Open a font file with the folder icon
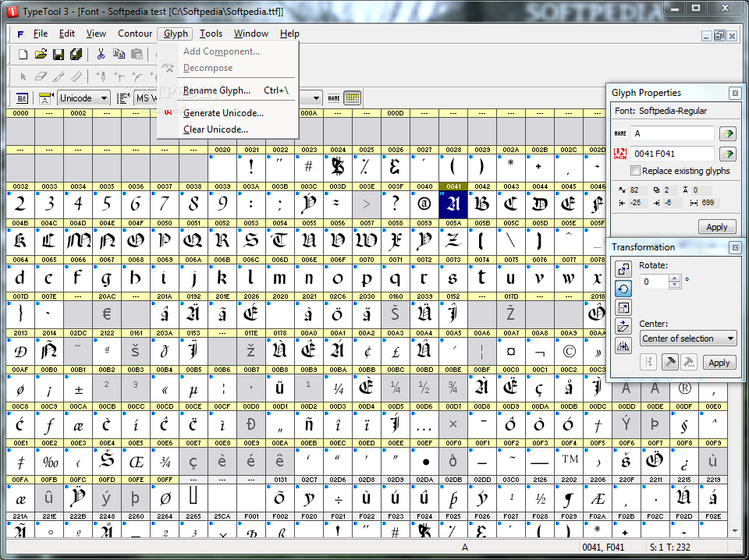This screenshot has height=560, width=749. click(41, 55)
